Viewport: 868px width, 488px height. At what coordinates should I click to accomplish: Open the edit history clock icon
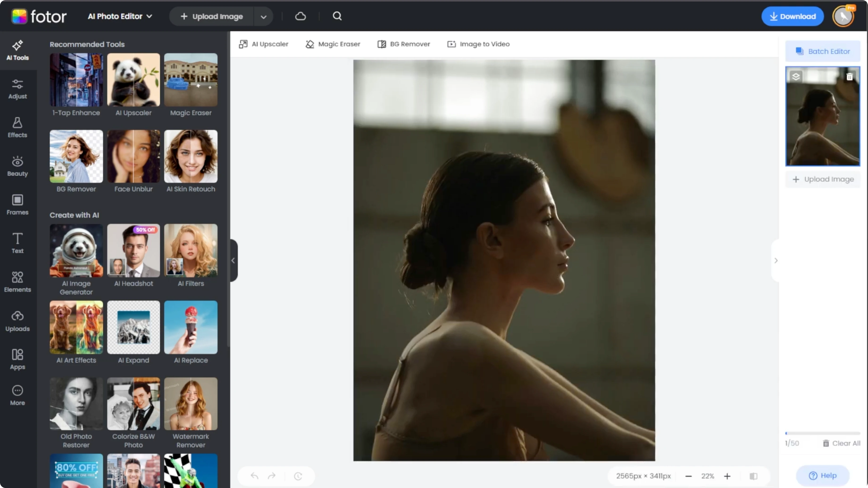click(x=298, y=476)
